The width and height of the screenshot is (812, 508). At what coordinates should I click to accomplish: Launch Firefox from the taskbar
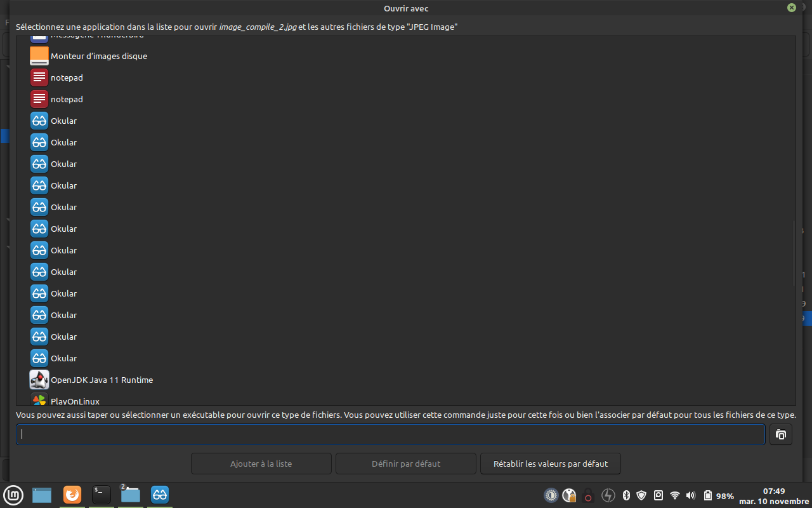click(x=72, y=495)
